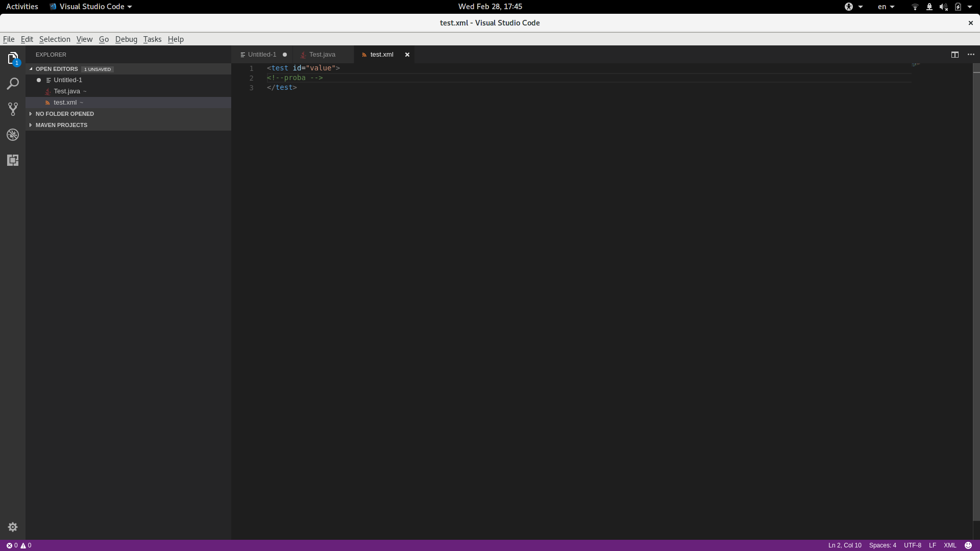Click Spaces: 4 indentation setting
Image resolution: width=980 pixels, height=551 pixels.
(x=883, y=545)
